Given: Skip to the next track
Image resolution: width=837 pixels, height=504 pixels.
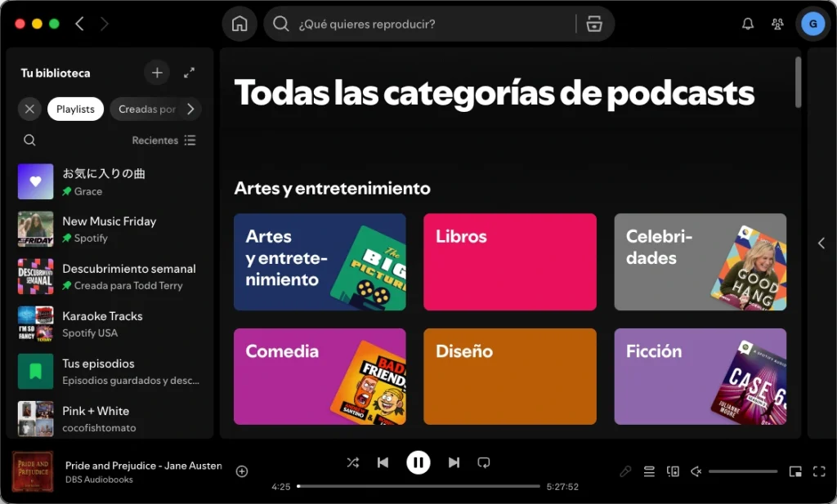Looking at the screenshot, I should [454, 462].
